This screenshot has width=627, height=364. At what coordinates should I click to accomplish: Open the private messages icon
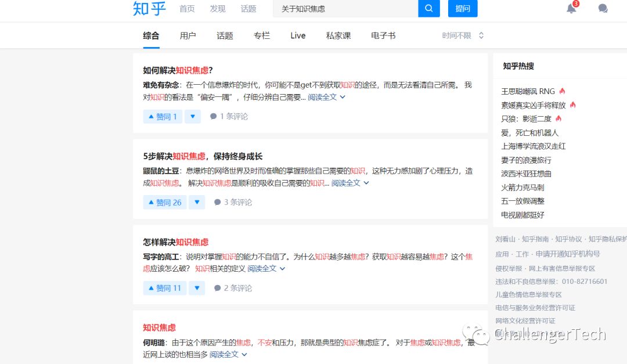point(602,9)
